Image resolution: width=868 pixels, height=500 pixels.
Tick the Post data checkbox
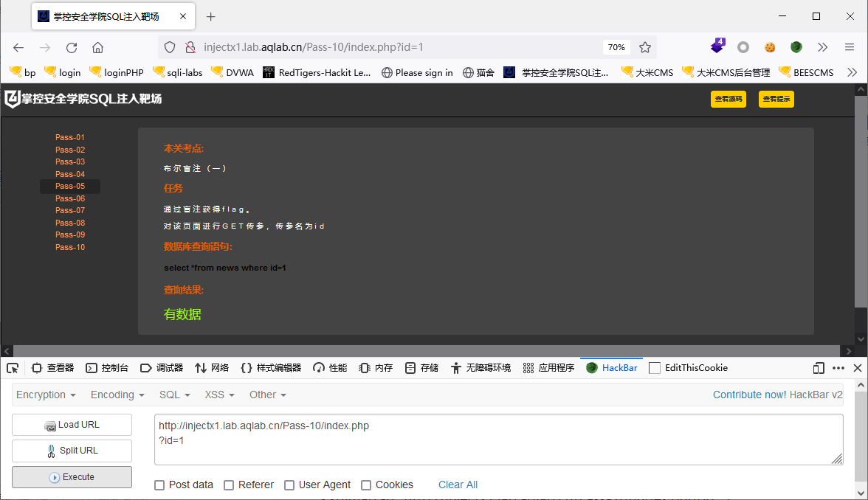pyautogui.click(x=159, y=485)
